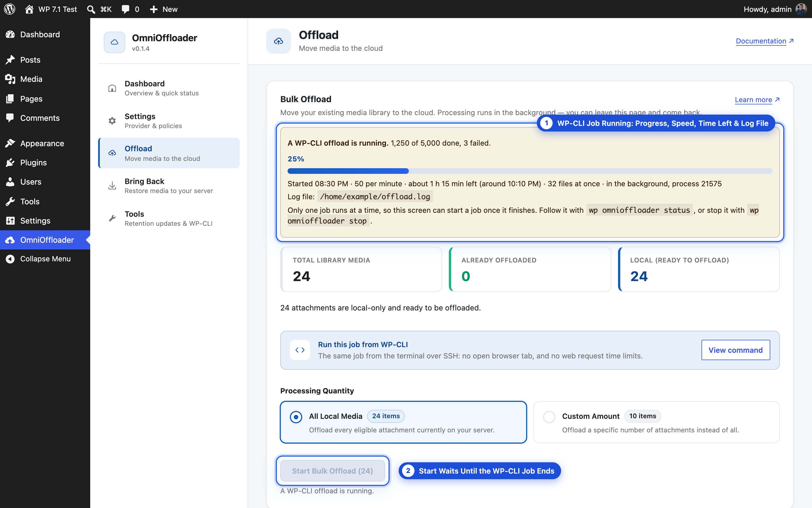The image size is (812, 508).
Task: Click the admin avatar in top bar
Action: [801, 9]
